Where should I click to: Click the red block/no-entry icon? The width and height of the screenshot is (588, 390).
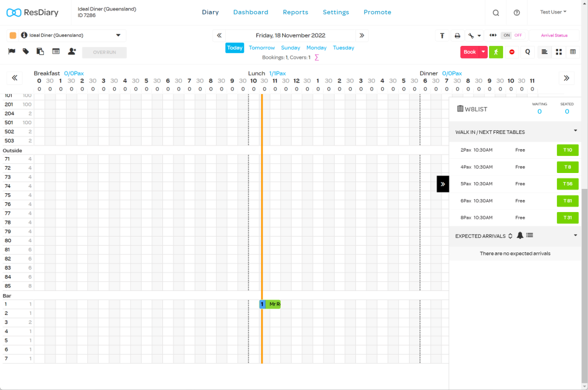click(512, 52)
